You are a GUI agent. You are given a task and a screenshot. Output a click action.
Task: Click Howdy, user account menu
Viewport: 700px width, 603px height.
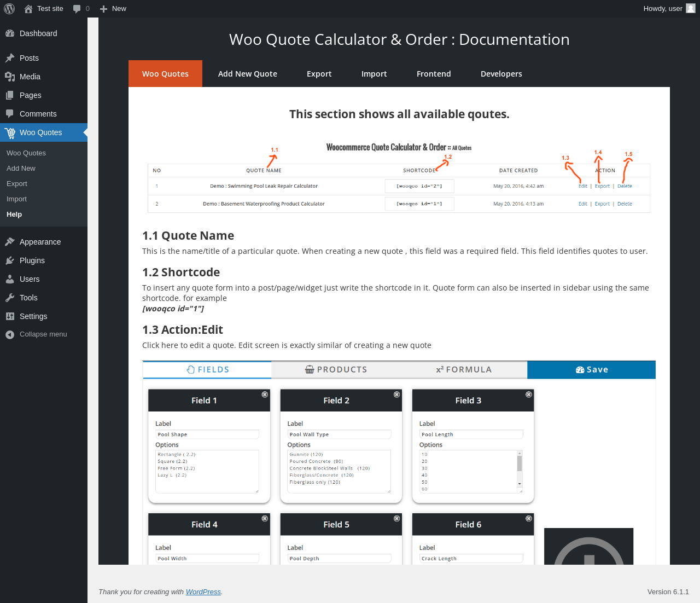pos(669,9)
